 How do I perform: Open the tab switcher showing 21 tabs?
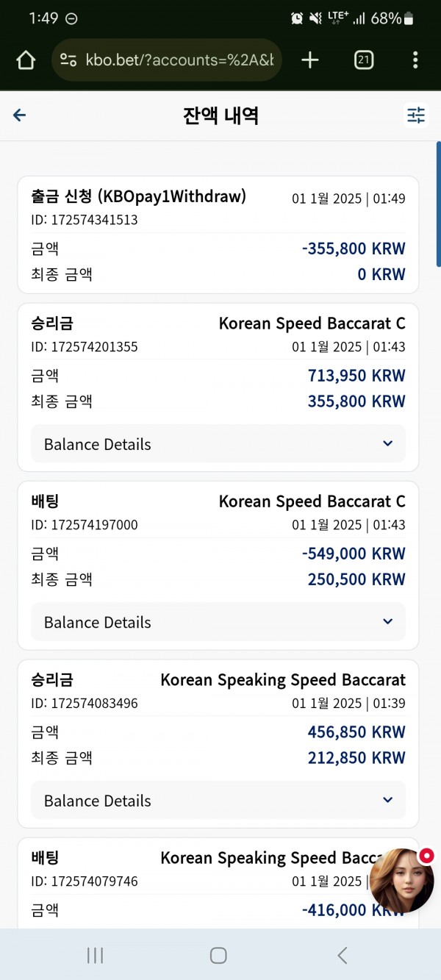point(363,60)
